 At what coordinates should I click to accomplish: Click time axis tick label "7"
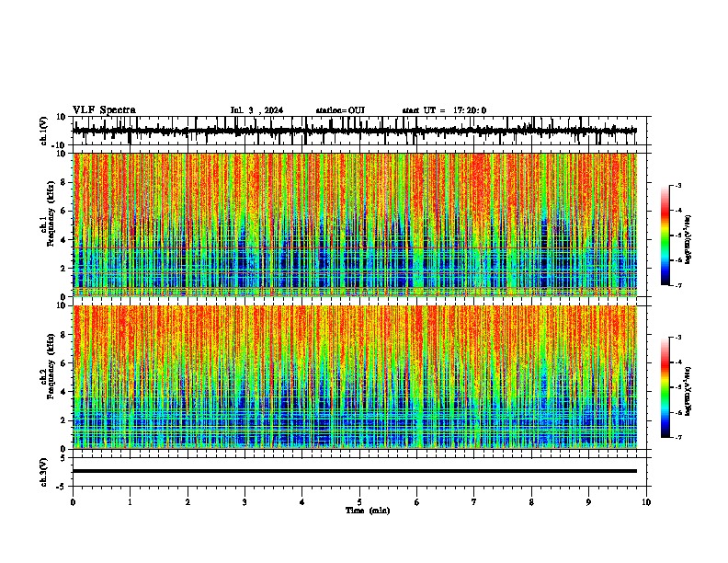click(x=474, y=502)
